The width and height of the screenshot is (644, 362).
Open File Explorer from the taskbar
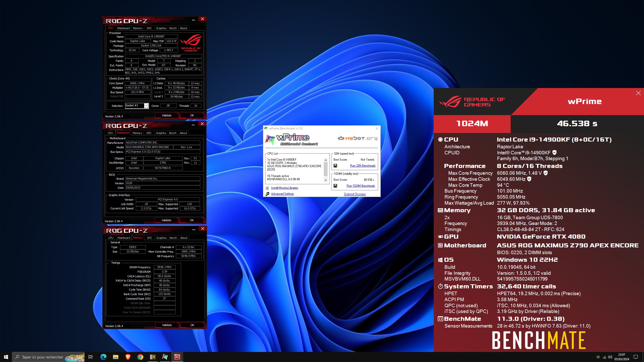115,357
